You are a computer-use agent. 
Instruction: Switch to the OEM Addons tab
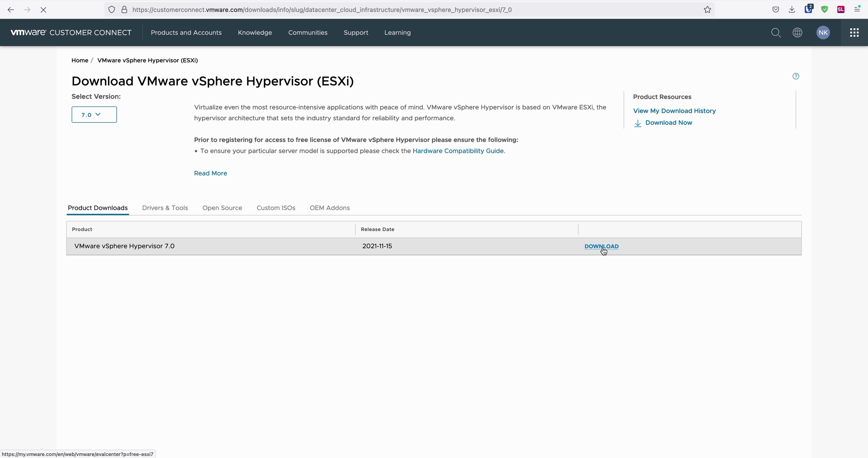(330, 208)
